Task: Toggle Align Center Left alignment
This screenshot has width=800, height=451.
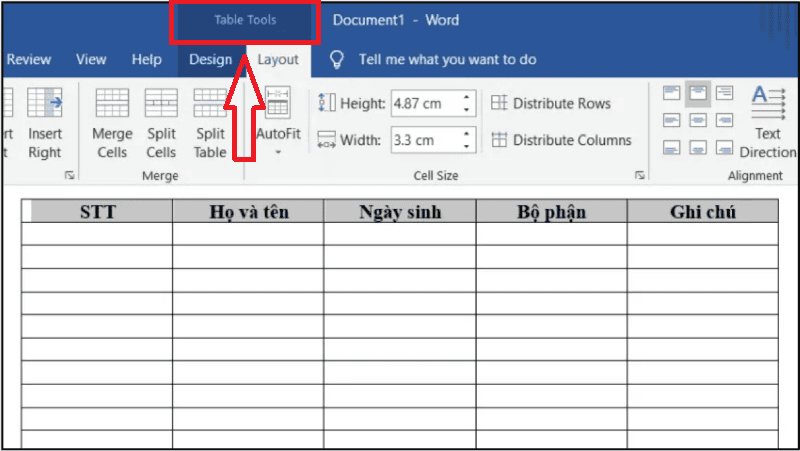Action: [671, 120]
